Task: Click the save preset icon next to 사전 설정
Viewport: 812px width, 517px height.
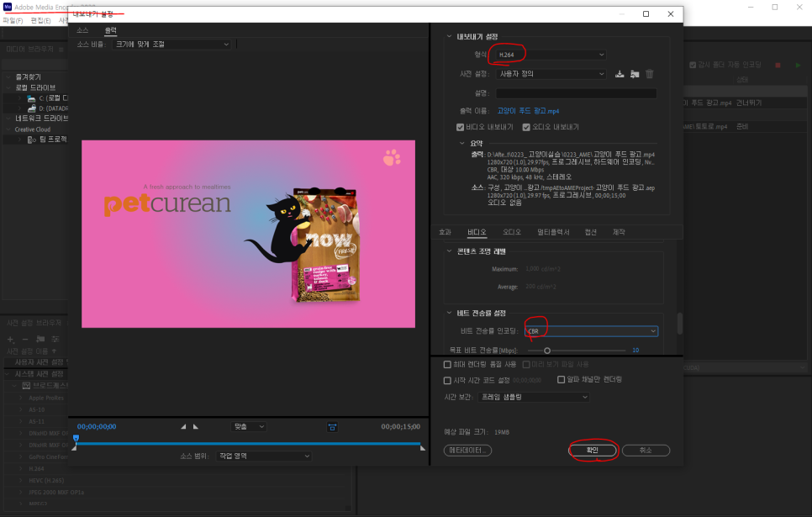Action: tap(620, 74)
